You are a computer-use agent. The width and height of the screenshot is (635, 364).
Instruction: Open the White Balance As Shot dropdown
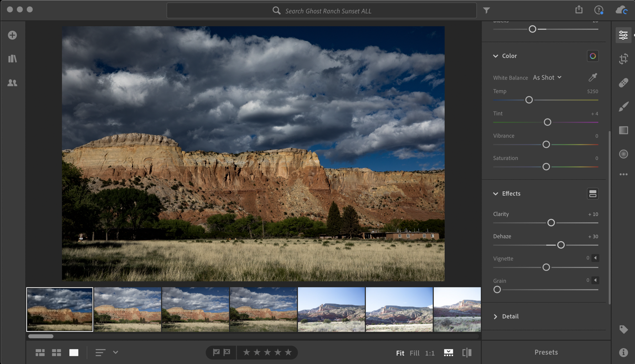[547, 78]
